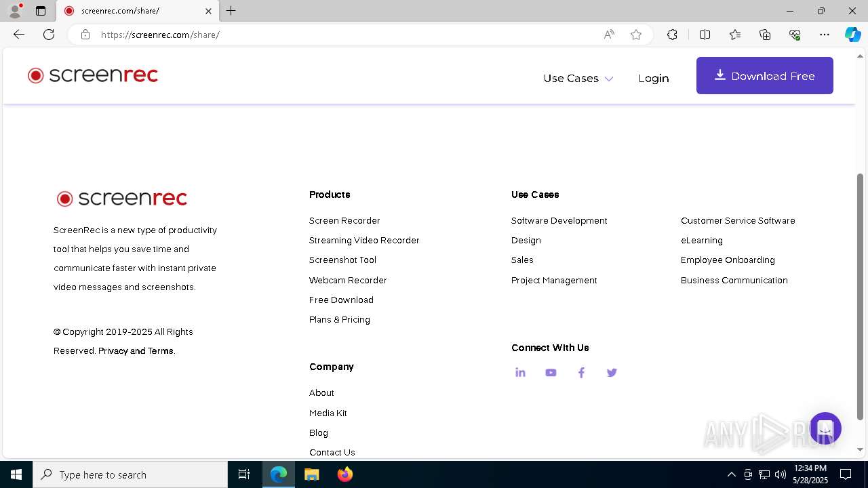Open File Explorer from taskbar
The height and width of the screenshot is (488, 868).
(x=311, y=474)
